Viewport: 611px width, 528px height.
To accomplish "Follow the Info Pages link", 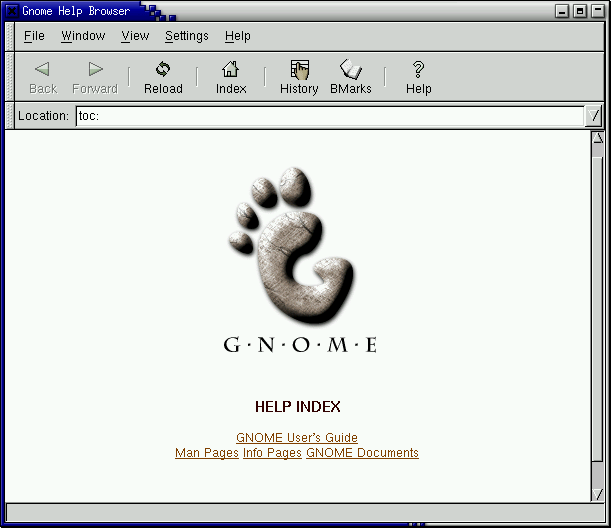I will coord(272,453).
